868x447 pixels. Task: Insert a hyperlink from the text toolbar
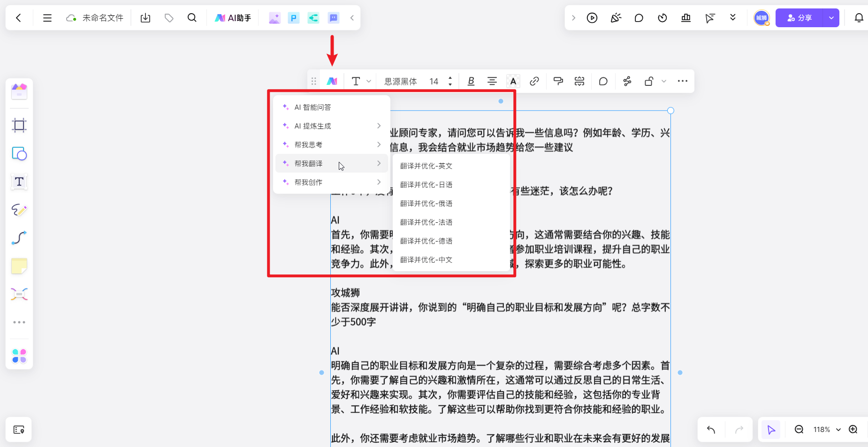point(534,81)
